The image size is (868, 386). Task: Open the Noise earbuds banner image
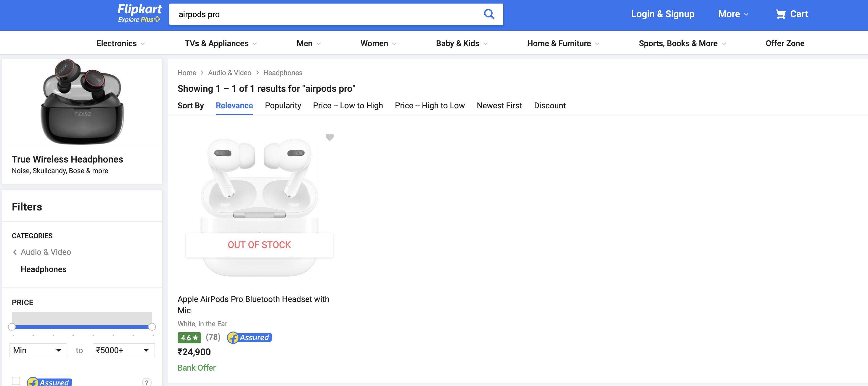(x=82, y=102)
